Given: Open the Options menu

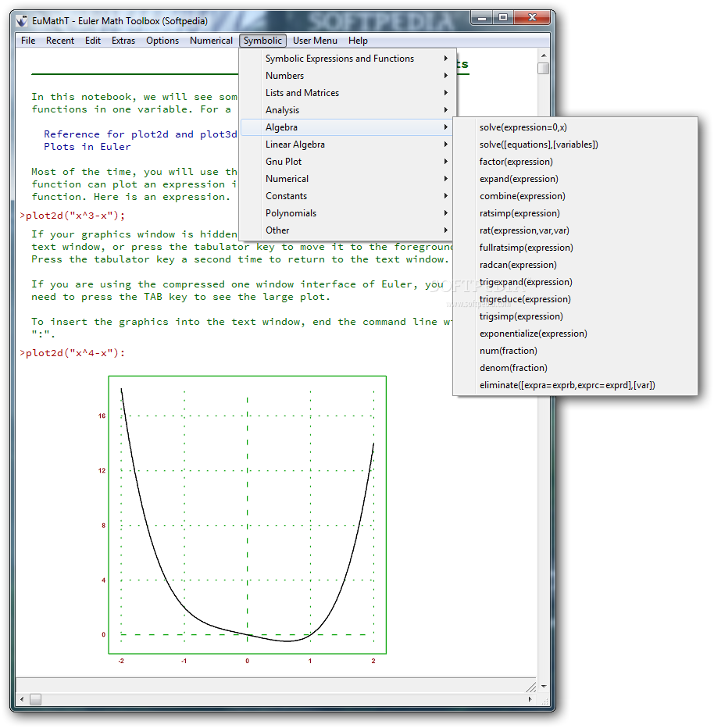Looking at the screenshot, I should (x=162, y=41).
